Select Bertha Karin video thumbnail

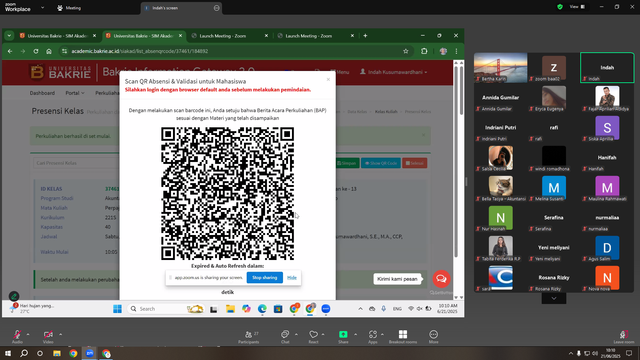(500, 68)
